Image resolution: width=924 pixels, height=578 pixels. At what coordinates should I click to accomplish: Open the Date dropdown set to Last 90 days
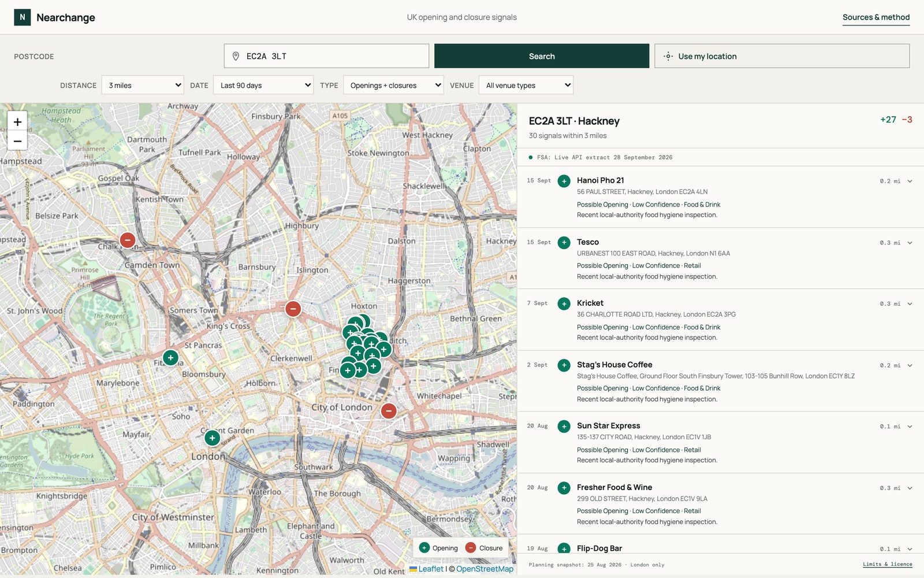point(263,85)
